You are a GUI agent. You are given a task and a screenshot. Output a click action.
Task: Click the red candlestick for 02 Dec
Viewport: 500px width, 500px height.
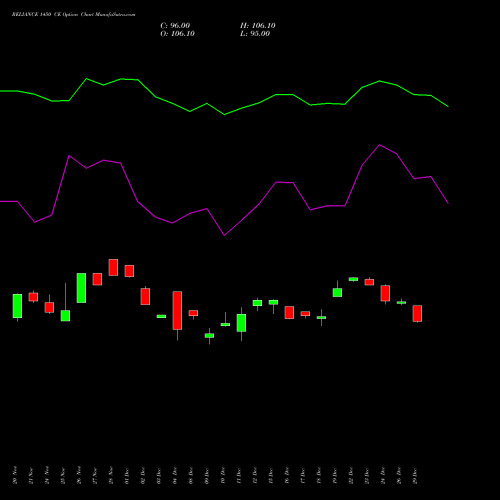click(x=145, y=296)
